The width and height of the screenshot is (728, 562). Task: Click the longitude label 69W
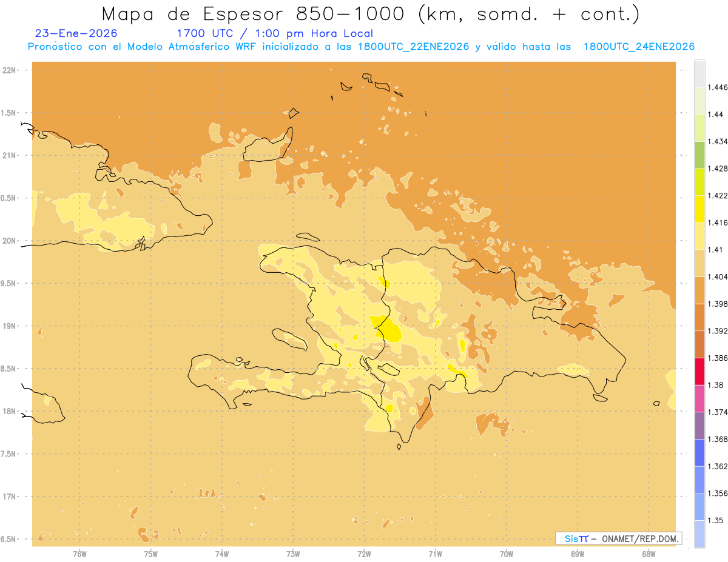578,554
